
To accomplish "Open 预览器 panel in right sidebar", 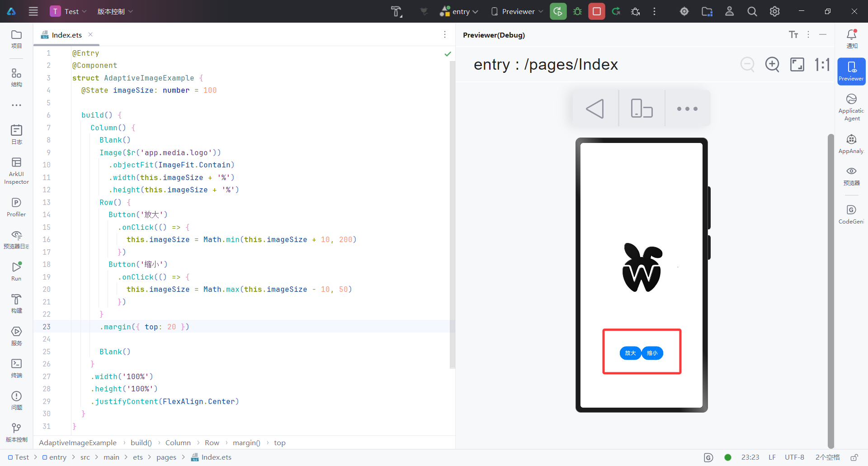I will pyautogui.click(x=852, y=176).
